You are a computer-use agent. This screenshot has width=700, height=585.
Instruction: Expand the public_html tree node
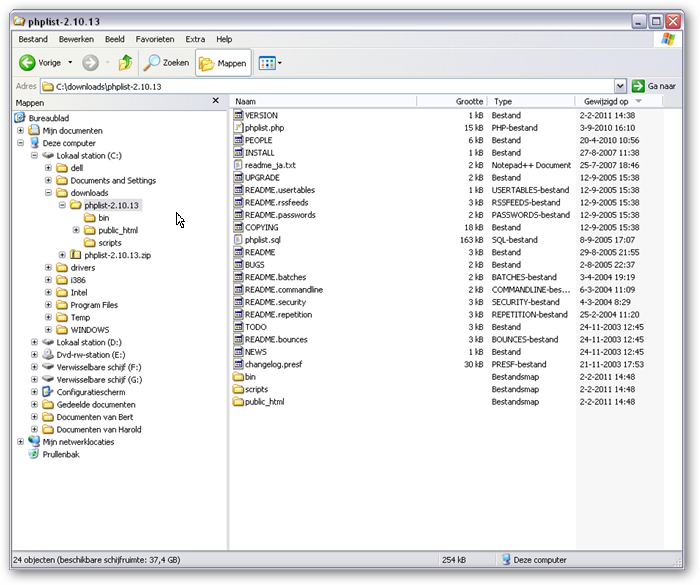tap(76, 230)
